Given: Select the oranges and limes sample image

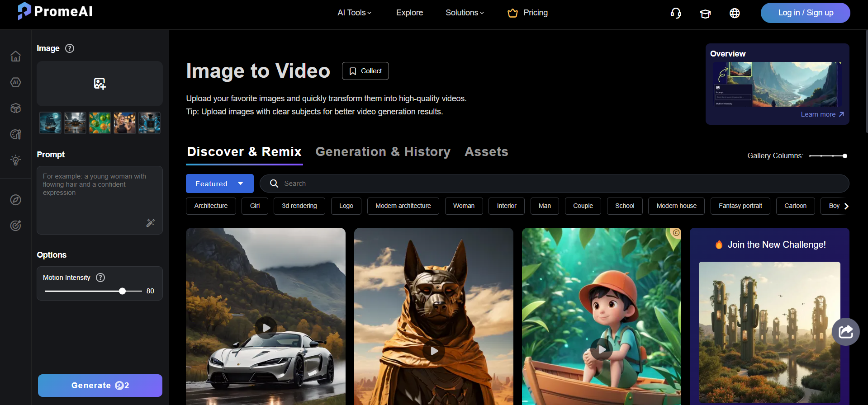Looking at the screenshot, I should click(100, 123).
